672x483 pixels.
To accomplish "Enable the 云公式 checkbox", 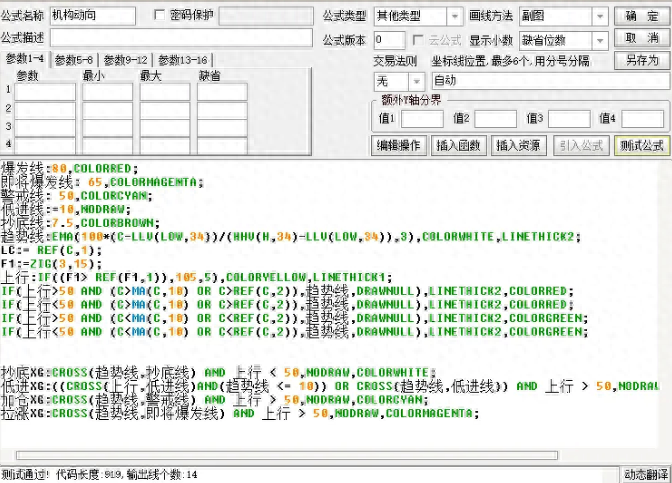I will click(x=418, y=40).
